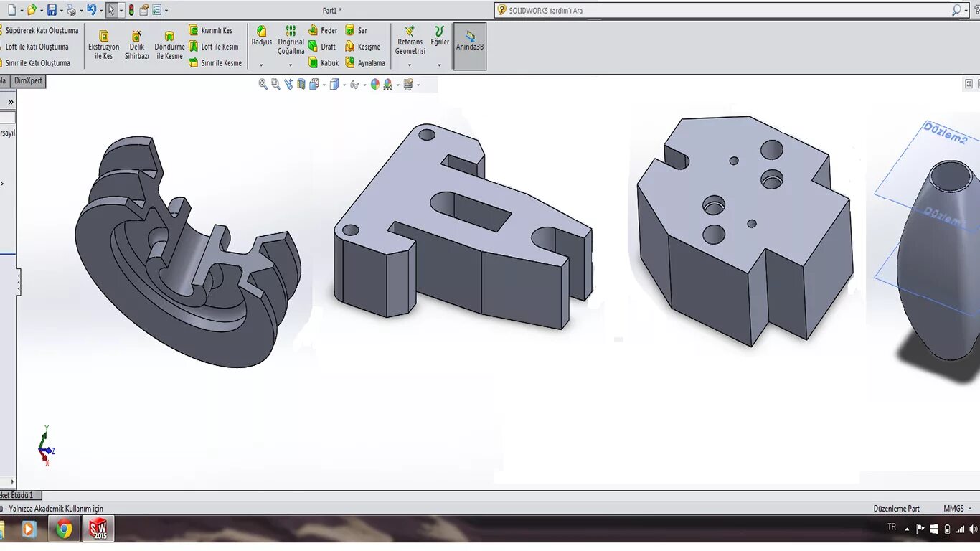Screen dimensions: 980x551
Task: Click the Sar wrap command
Action: pos(357,31)
